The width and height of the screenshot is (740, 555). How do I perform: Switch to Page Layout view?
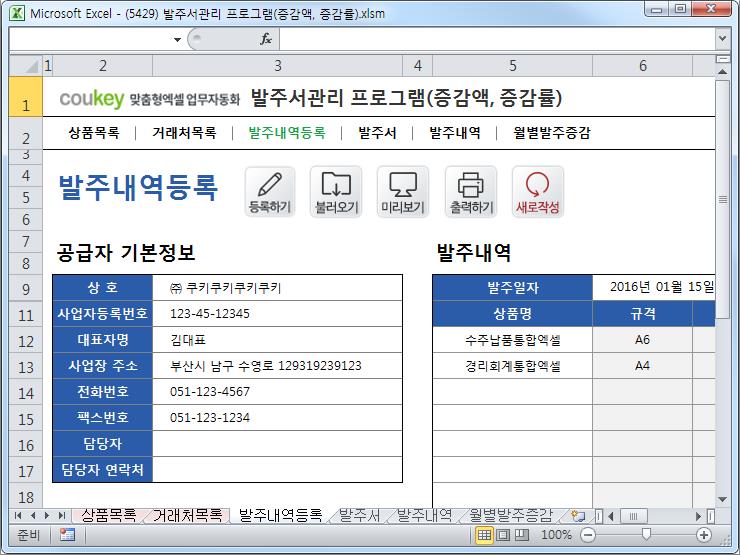(x=503, y=535)
